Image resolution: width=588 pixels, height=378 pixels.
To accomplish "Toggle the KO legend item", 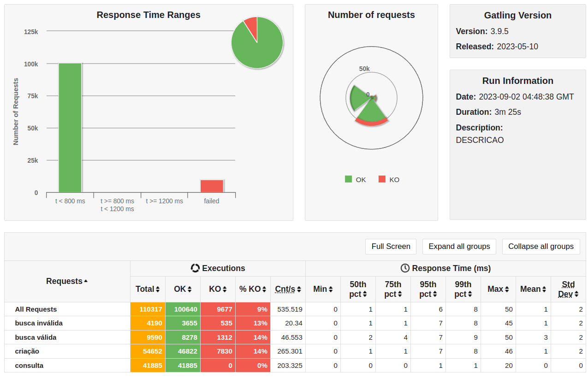I will point(389,179).
